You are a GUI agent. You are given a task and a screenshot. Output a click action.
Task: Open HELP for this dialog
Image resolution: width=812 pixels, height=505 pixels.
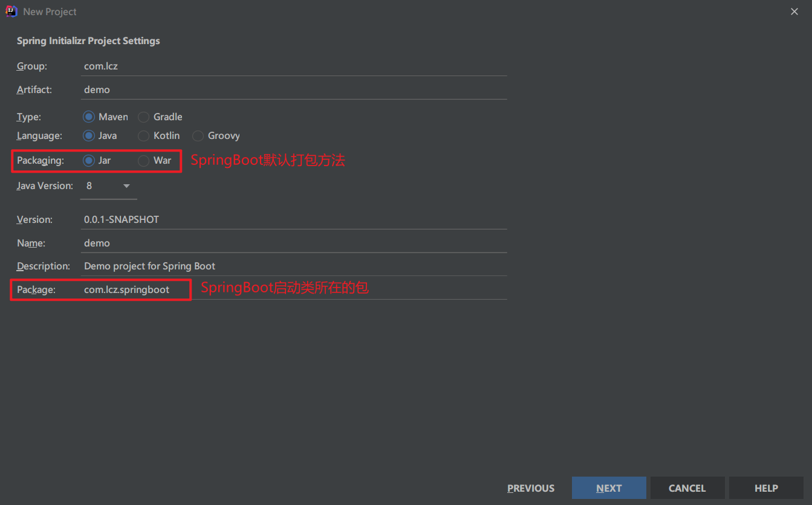[766, 488]
